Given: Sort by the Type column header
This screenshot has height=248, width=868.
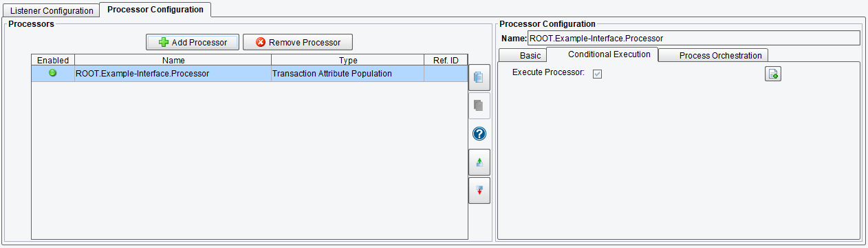Looking at the screenshot, I should click(348, 60).
